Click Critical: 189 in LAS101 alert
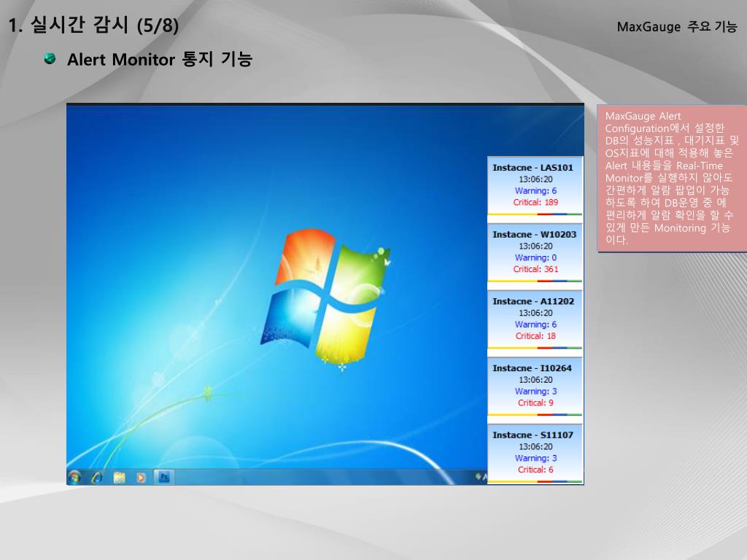 (535, 202)
